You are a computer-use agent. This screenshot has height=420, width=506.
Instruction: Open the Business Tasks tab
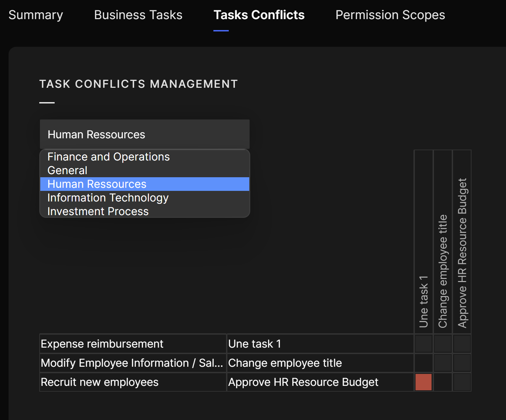click(x=138, y=15)
